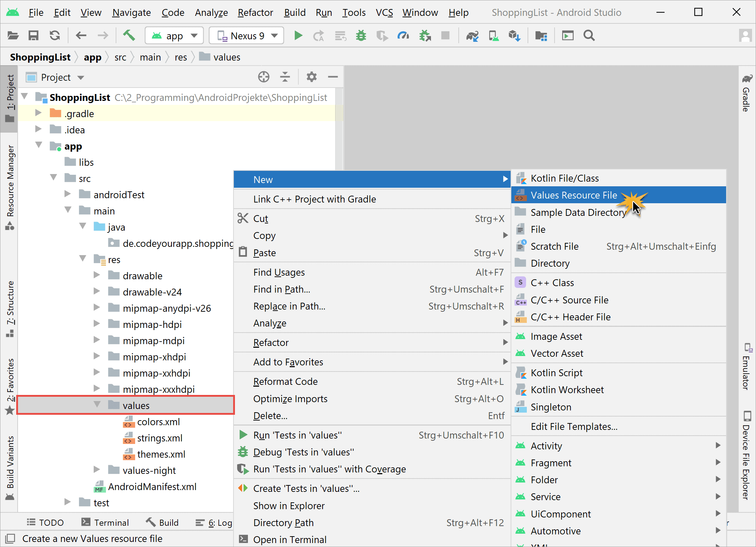Open the Activity submenu
Image resolution: width=756 pixels, height=547 pixels.
click(x=618, y=446)
